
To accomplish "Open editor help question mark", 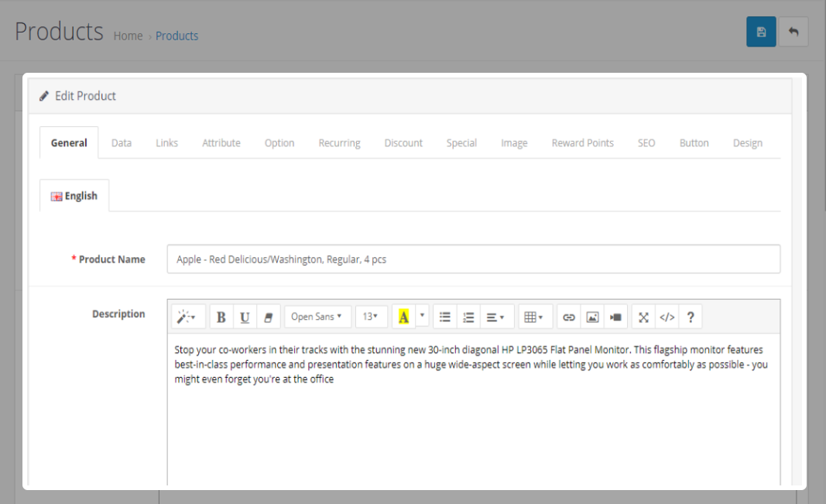I will click(x=690, y=317).
